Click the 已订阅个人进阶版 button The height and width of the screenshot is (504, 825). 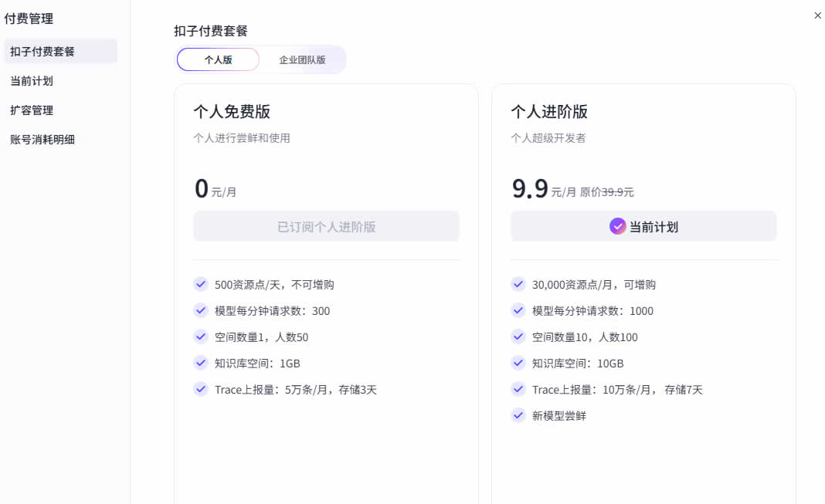tap(326, 227)
